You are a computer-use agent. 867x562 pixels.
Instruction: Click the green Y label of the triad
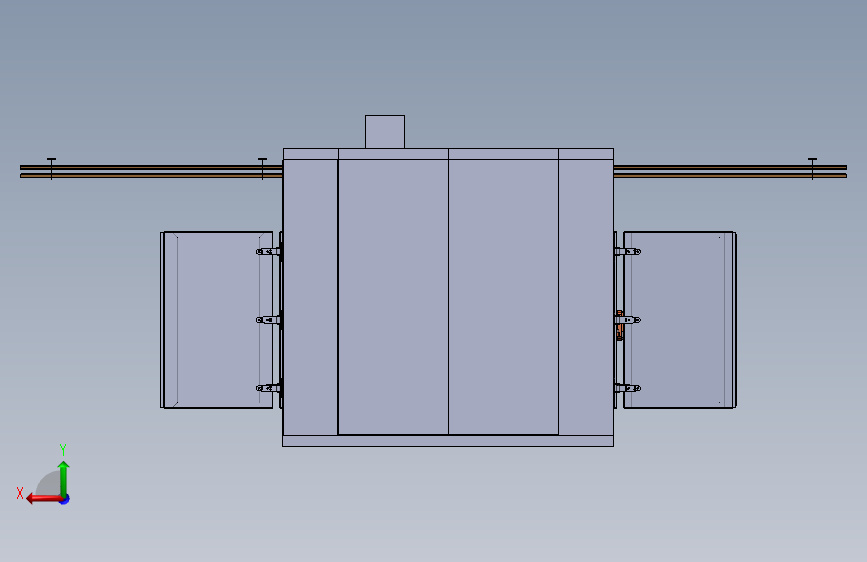(x=63, y=449)
